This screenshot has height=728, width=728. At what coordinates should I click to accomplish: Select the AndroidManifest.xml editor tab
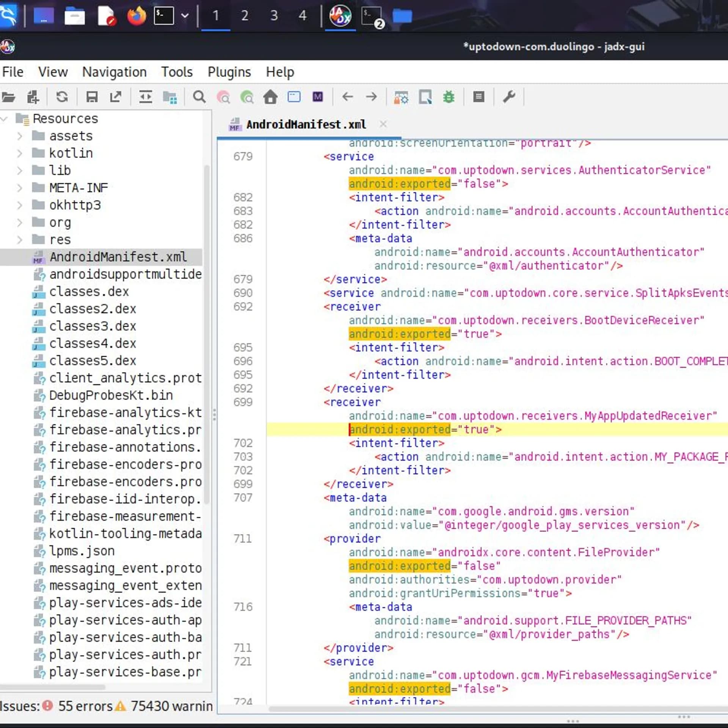tap(306, 124)
